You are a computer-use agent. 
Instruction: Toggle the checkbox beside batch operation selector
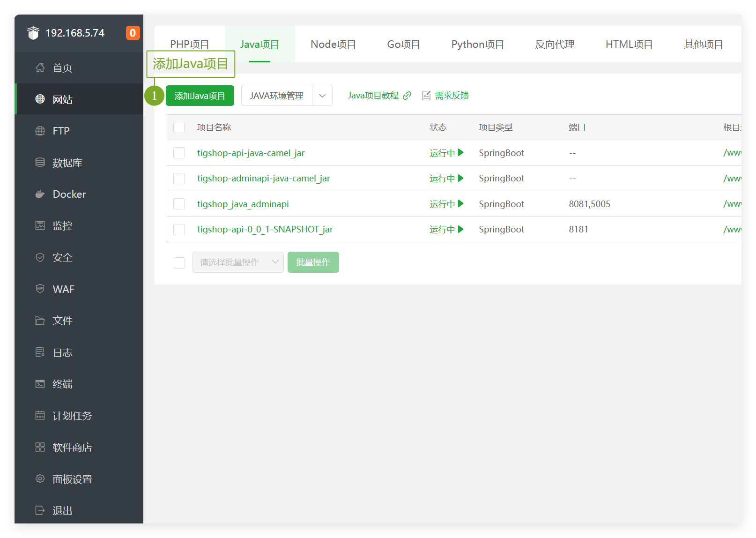(179, 263)
